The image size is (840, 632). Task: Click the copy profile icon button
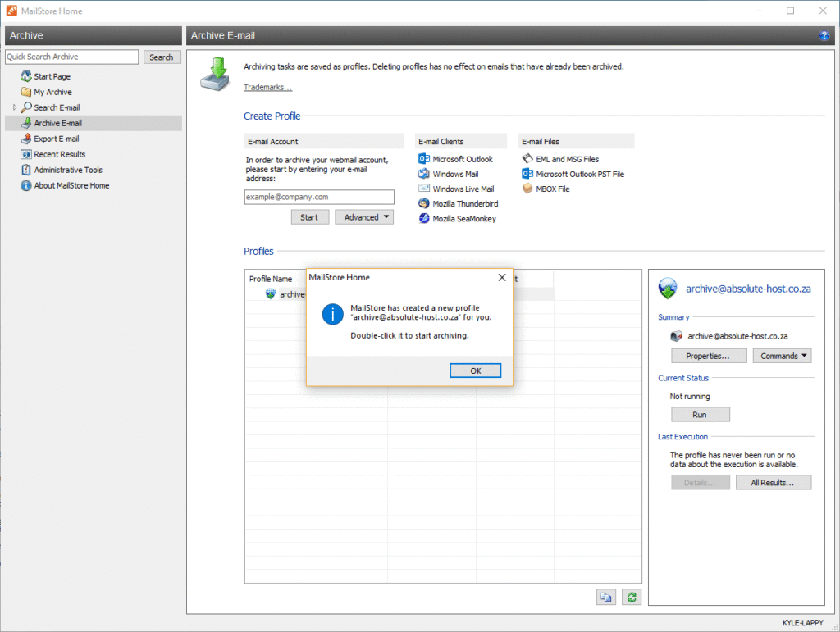click(x=606, y=598)
